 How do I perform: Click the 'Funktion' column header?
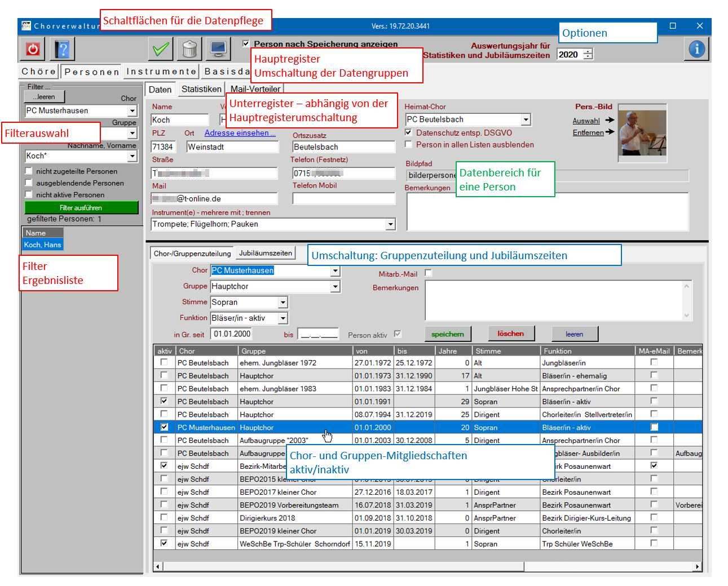pyautogui.click(x=588, y=350)
